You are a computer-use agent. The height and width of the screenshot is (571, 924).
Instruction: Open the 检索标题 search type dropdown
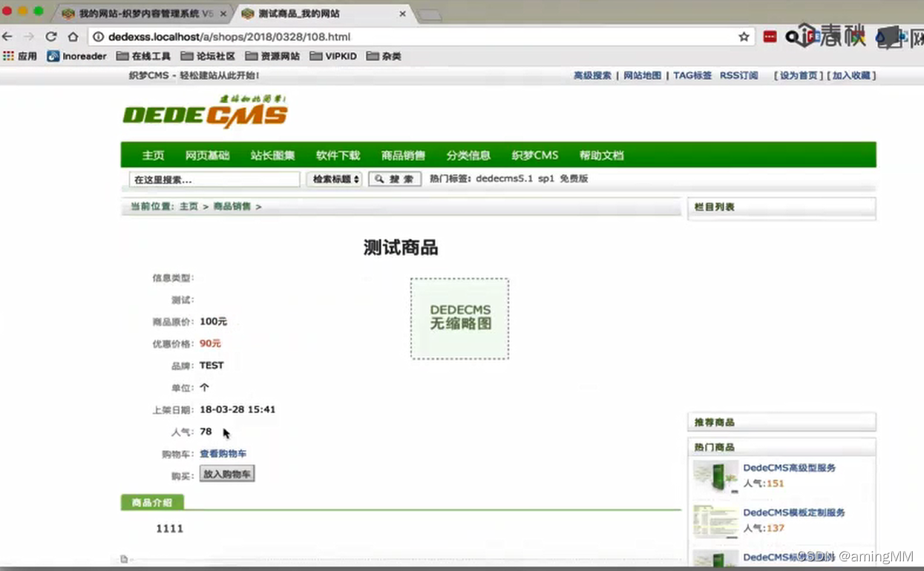click(x=334, y=179)
